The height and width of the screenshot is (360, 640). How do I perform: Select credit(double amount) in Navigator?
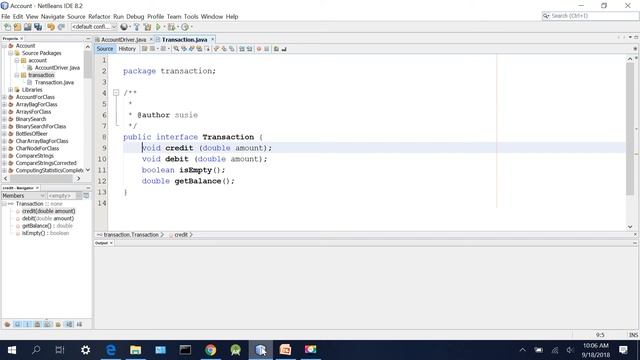click(x=49, y=211)
